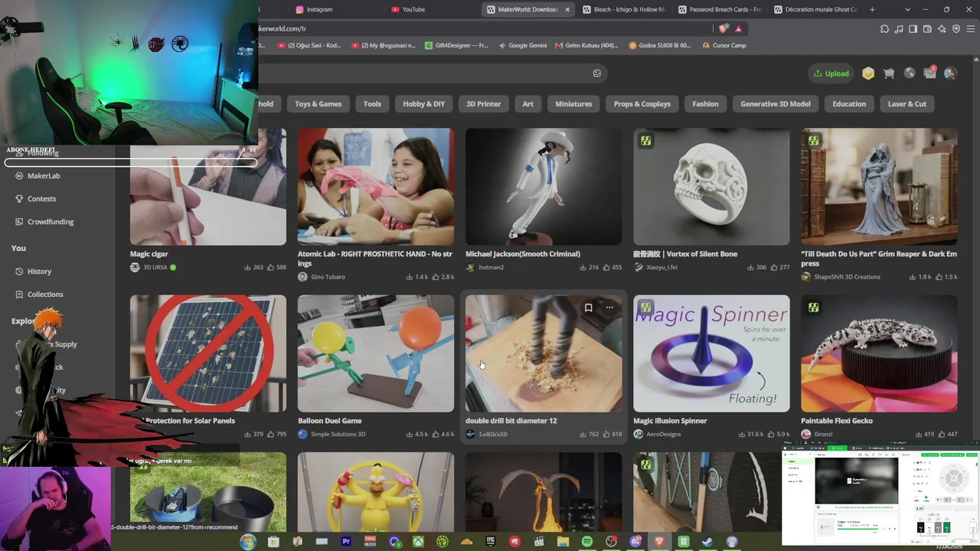Image resolution: width=980 pixels, height=551 pixels.
Task: Open the MakerLab sidebar icon
Action: 20,176
